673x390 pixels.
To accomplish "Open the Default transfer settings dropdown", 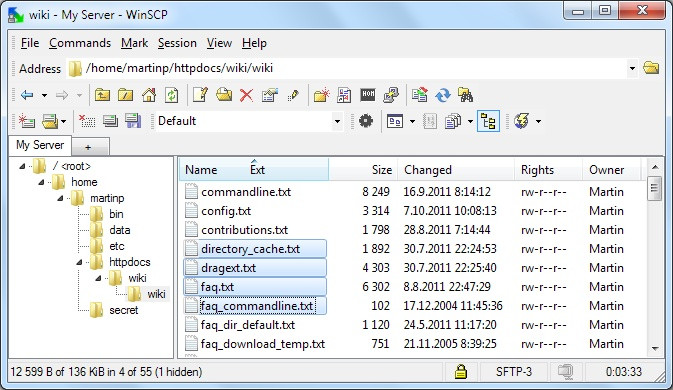I will 337,121.
